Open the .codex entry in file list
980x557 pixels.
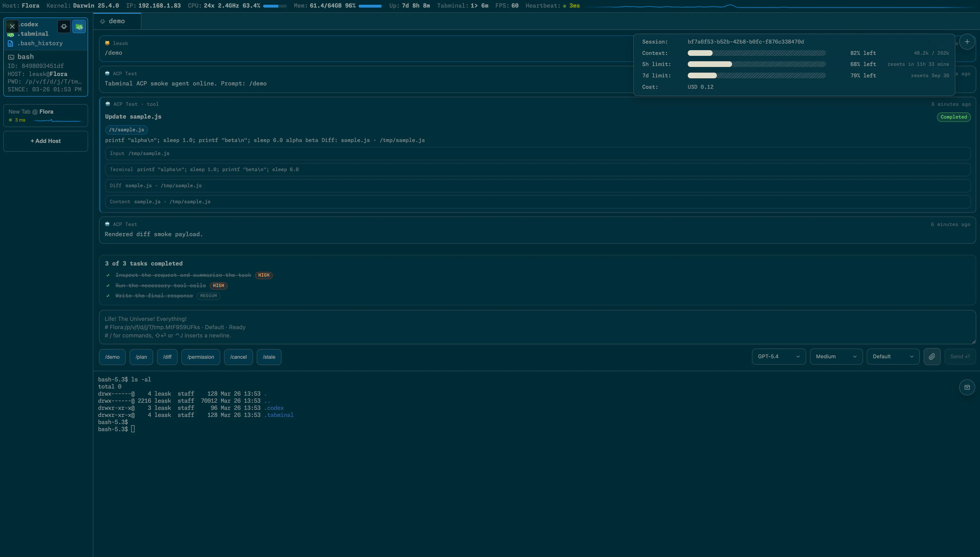coord(29,24)
